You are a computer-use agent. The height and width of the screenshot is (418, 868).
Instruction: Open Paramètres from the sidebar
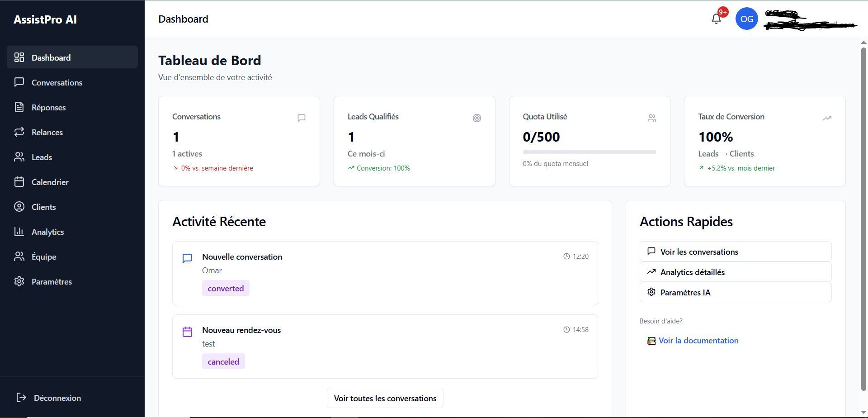click(52, 281)
